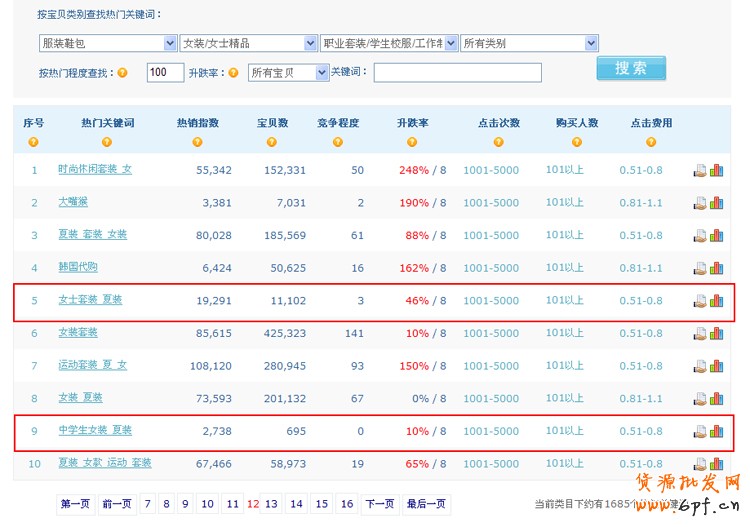Expand the 所有类别 dropdown
The image size is (750, 527).
[x=529, y=43]
